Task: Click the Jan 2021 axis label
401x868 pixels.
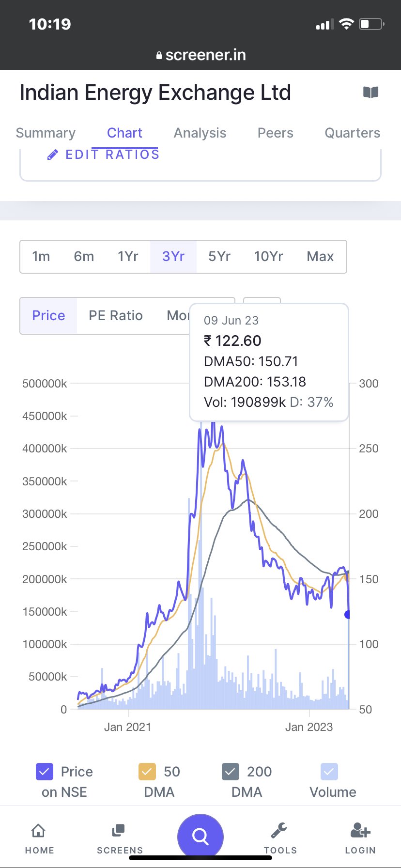Action: click(127, 727)
